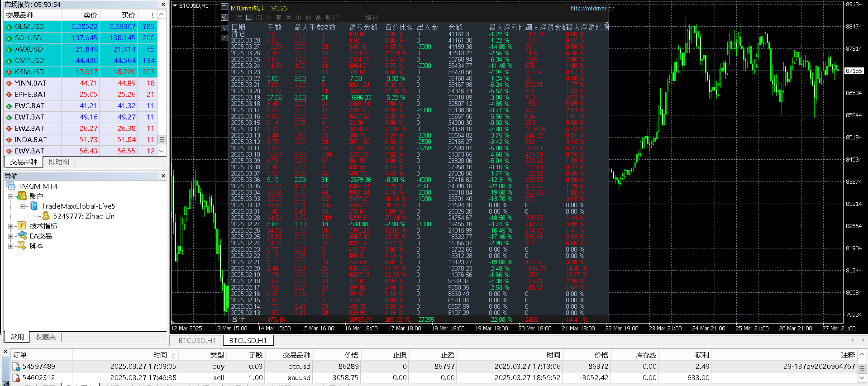The height and width of the screenshot is (386, 868).
Task: Open the http://mtdriver.cn link
Action: [x=592, y=8]
